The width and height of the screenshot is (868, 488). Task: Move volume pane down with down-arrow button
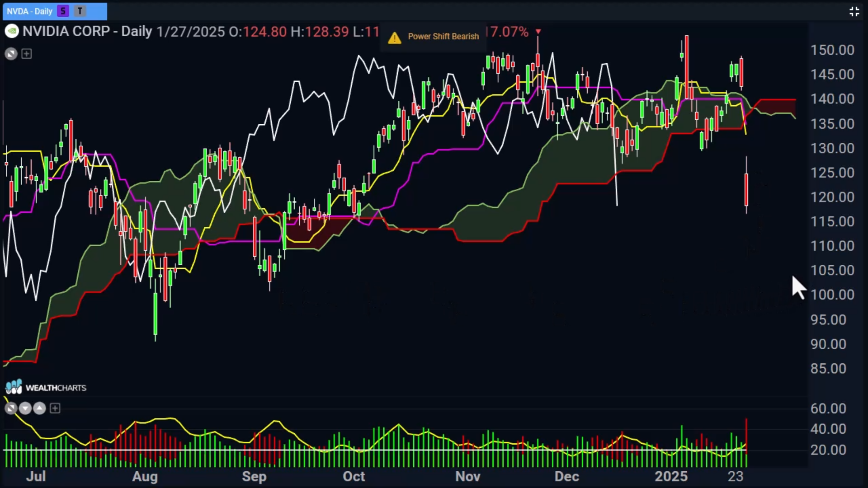tap(25, 408)
